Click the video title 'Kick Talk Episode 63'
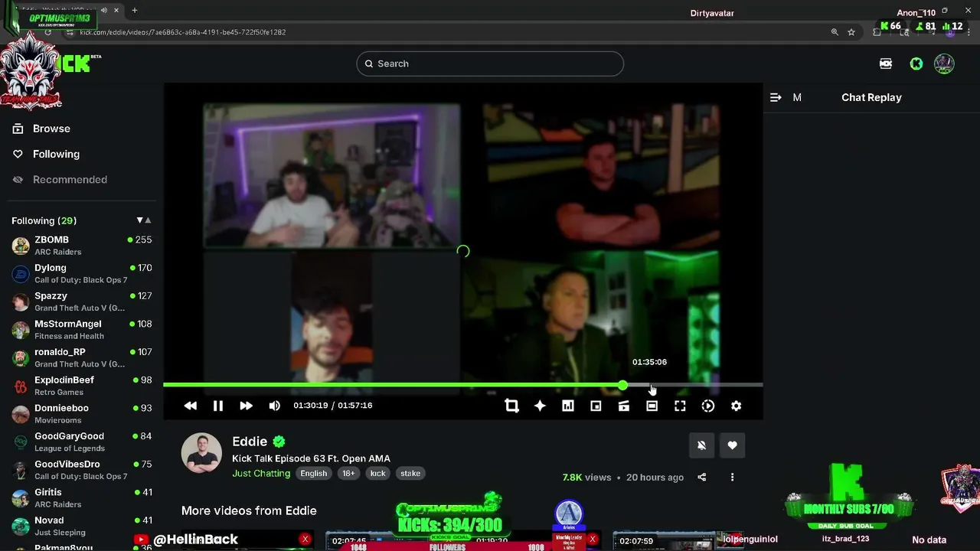The image size is (980, 551). click(x=311, y=458)
